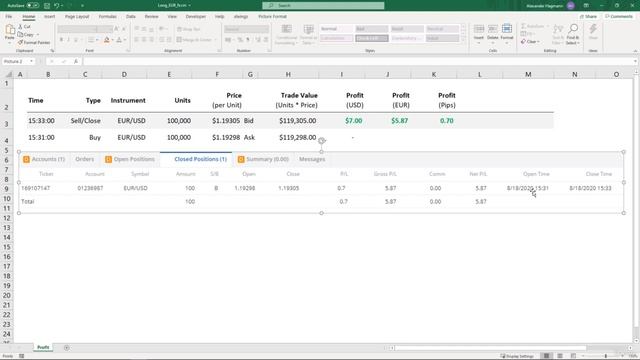This screenshot has height=360, width=640.
Task: Click Format as Table icon
Action: click(309, 29)
